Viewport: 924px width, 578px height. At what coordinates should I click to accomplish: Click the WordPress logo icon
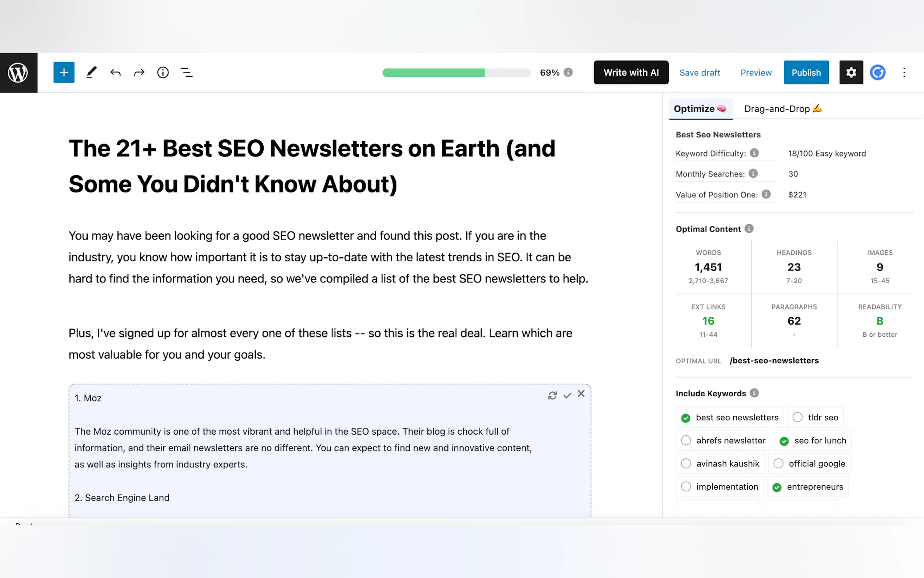point(18,73)
